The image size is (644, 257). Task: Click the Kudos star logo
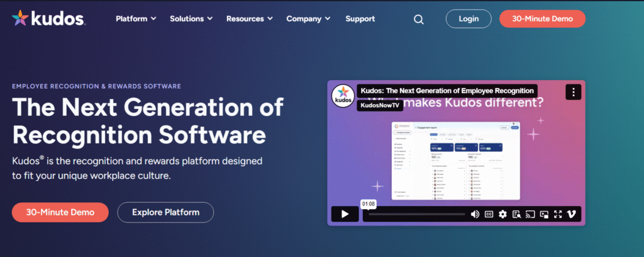[48, 18]
